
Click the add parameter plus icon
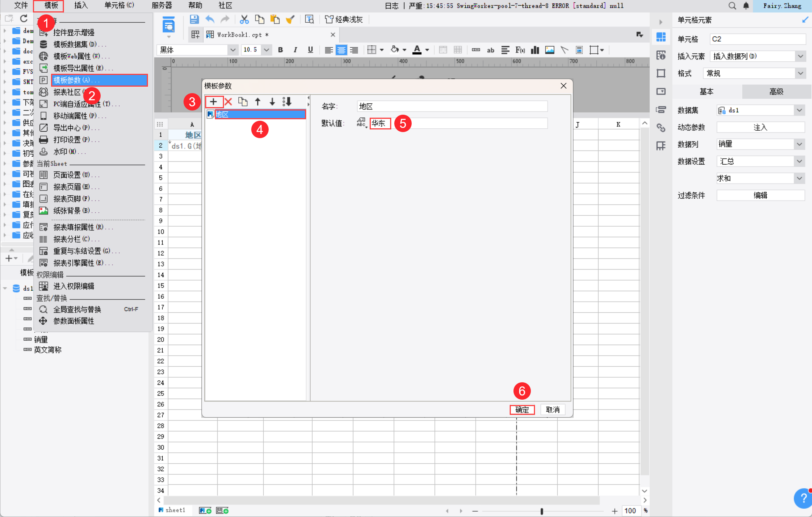[213, 101]
